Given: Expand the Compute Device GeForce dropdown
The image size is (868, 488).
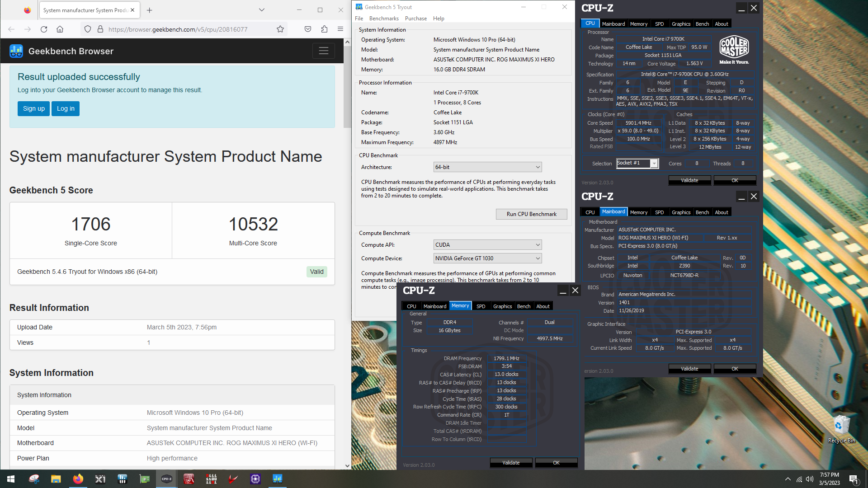Looking at the screenshot, I should [x=487, y=258].
